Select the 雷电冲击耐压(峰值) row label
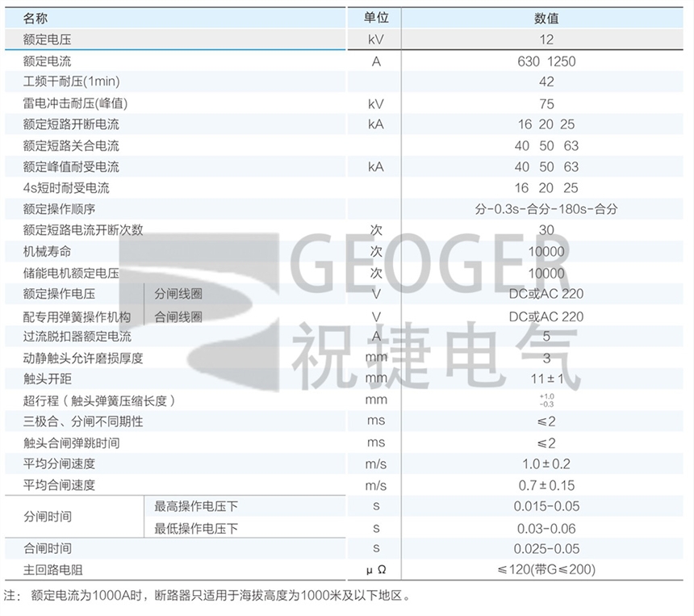Image resolution: width=694 pixels, height=616 pixels. pyautogui.click(x=76, y=103)
